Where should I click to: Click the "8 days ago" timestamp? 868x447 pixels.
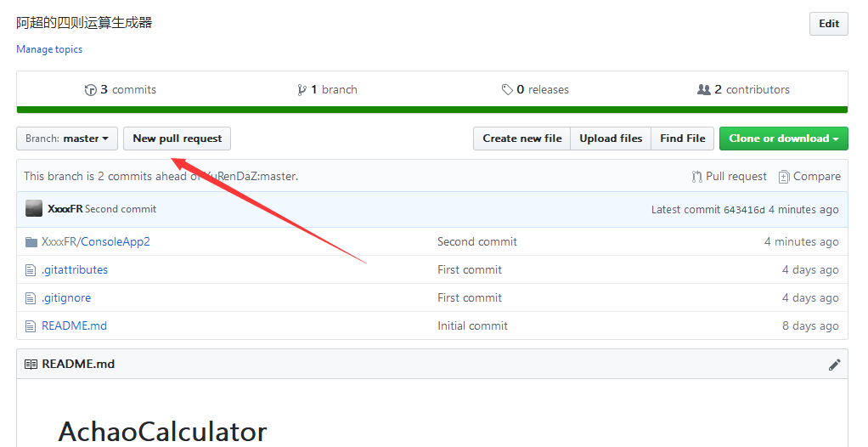coord(810,326)
